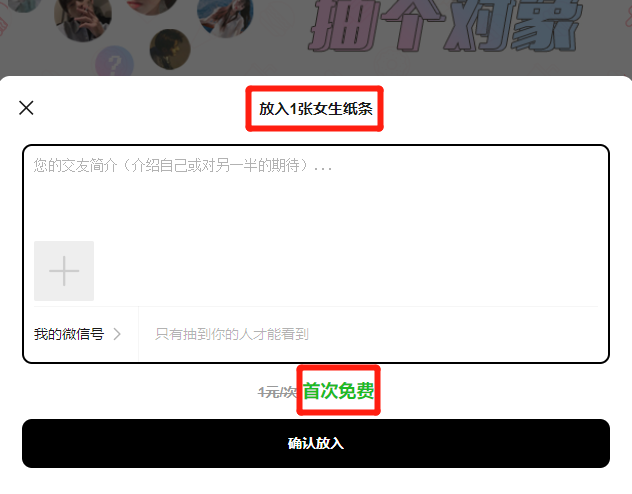Image resolution: width=632 pixels, height=494 pixels.
Task: Click the pink decoration on right banner edge
Action: coord(628,16)
